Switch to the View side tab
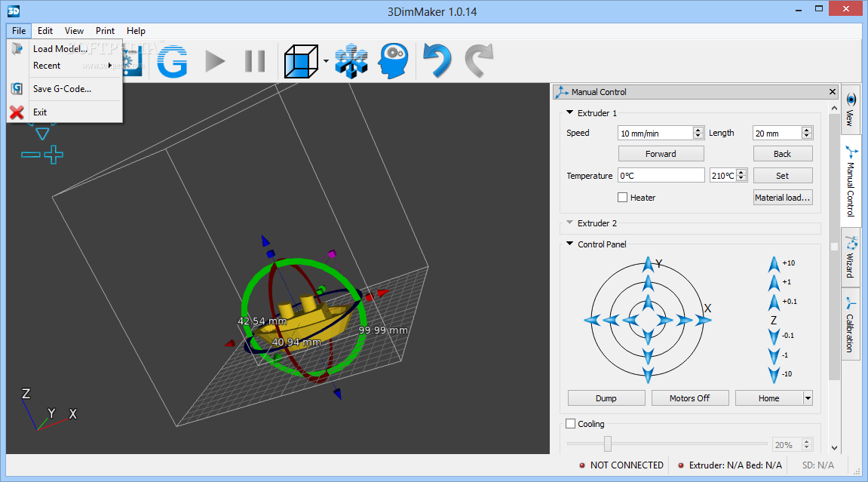Image resolution: width=868 pixels, height=482 pixels. [x=851, y=109]
